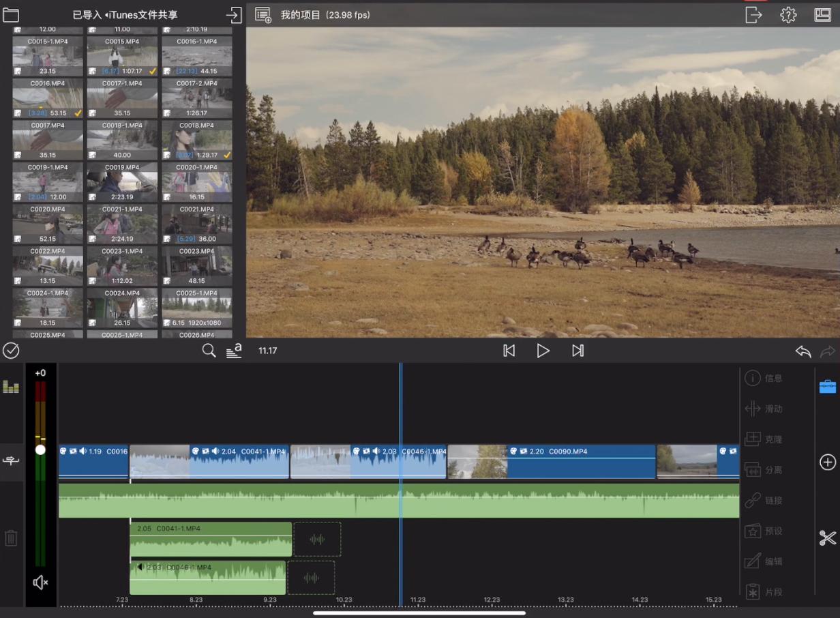Open media source folder menu

(x=11, y=15)
